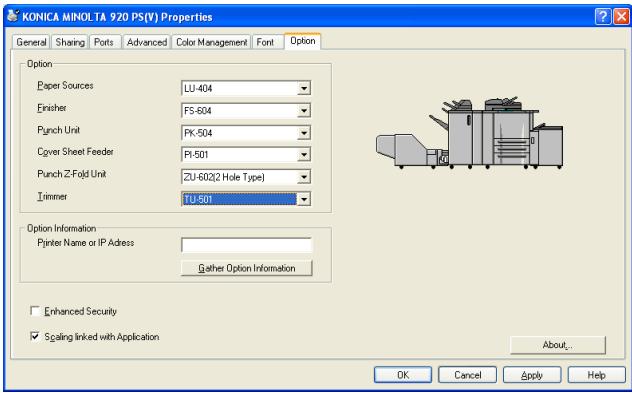Open the Cover Sheet Feeder dropdown arrow
Viewport: 632px width, 393px height.
(x=304, y=155)
